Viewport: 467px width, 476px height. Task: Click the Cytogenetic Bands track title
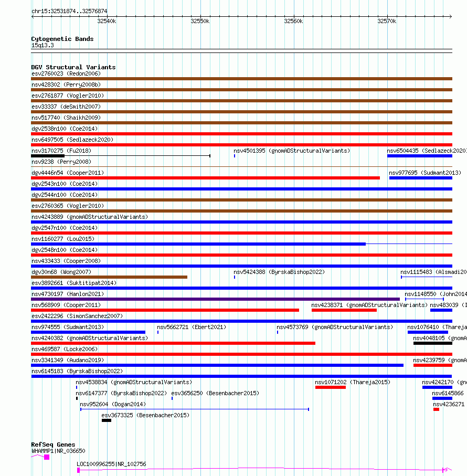[62, 39]
